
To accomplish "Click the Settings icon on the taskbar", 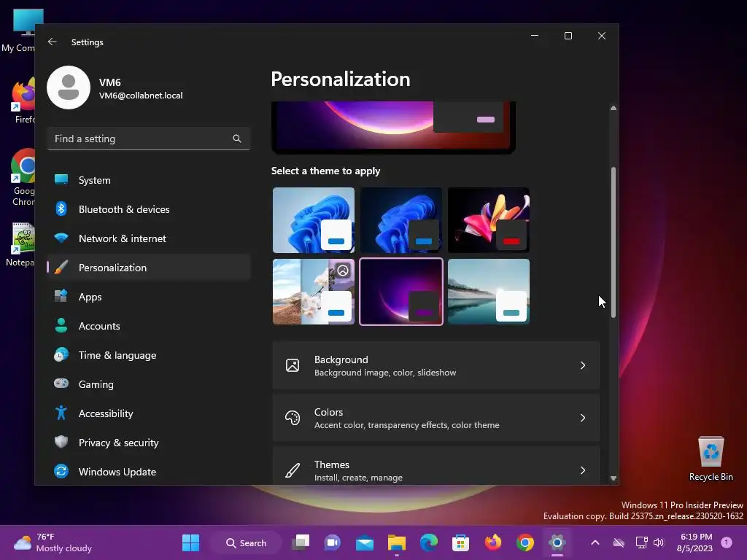I will (557, 542).
